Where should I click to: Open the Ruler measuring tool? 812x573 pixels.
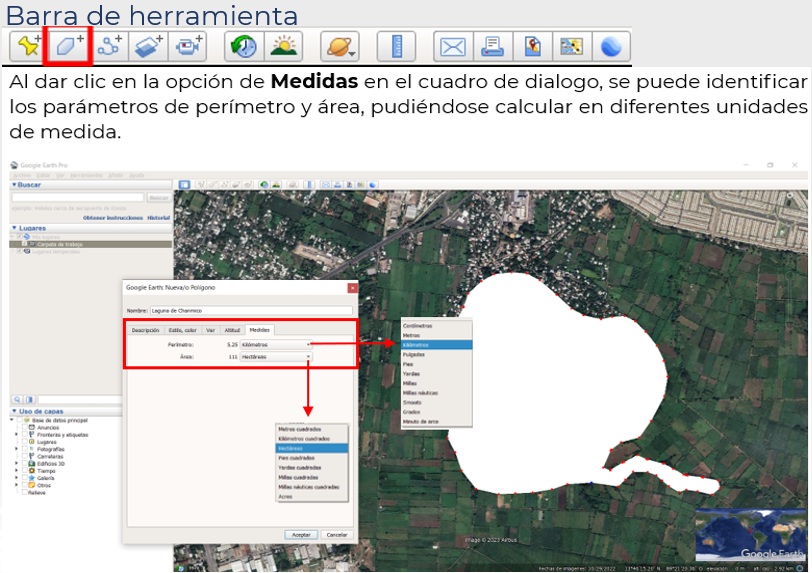tap(396, 46)
